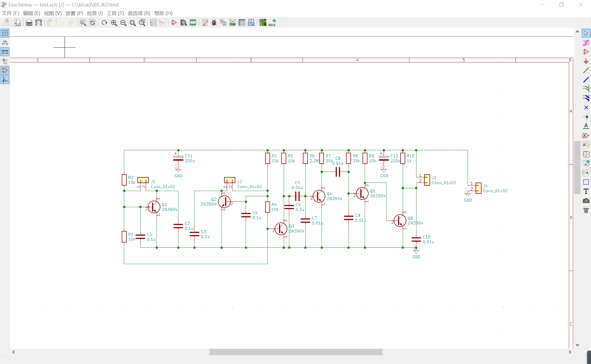Click the Save schematic icon
The width and height of the screenshot is (591, 364).
tap(6, 22)
